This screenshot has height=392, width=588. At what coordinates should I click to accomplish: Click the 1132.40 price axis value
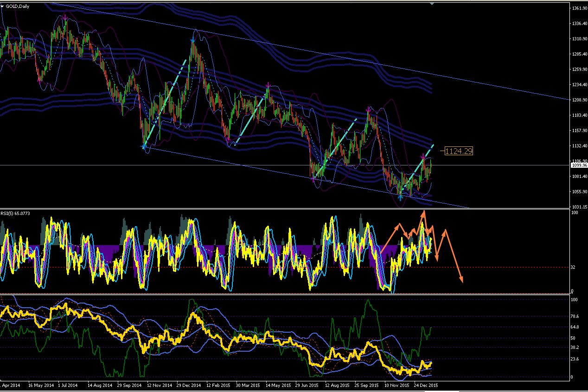(x=580, y=145)
